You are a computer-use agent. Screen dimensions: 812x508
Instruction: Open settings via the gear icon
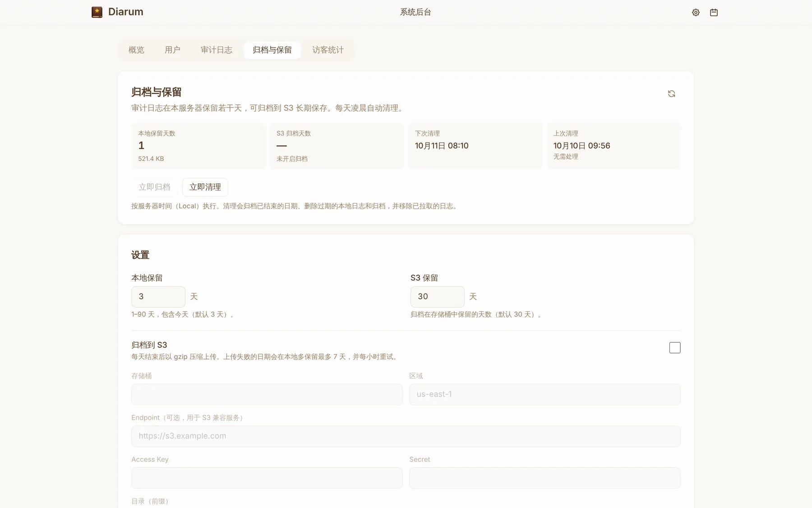[x=696, y=13]
